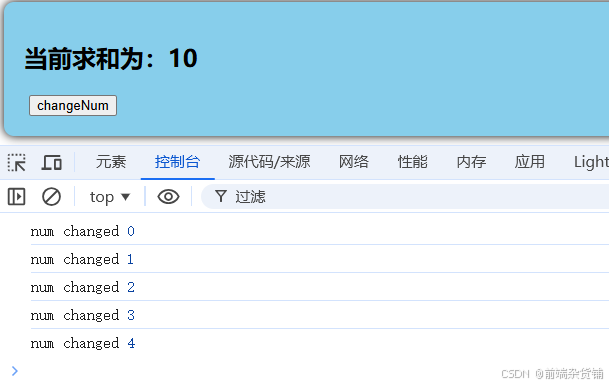Open the top context dropdown
609x385 pixels.
[x=110, y=197]
